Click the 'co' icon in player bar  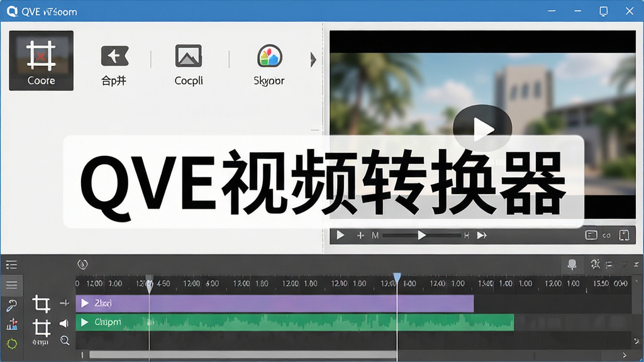click(607, 236)
